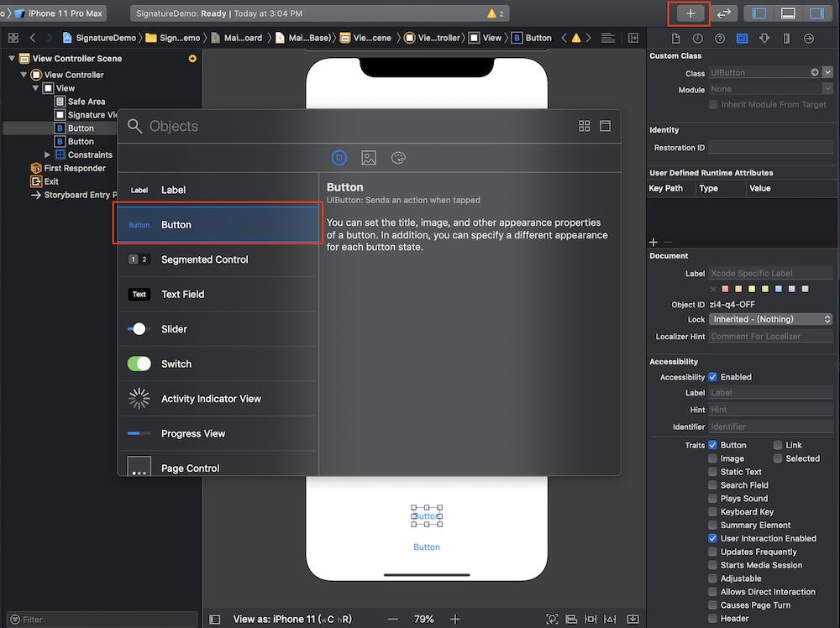This screenshot has height=628, width=840.
Task: Click the related items grid icon
Action: pos(13,38)
